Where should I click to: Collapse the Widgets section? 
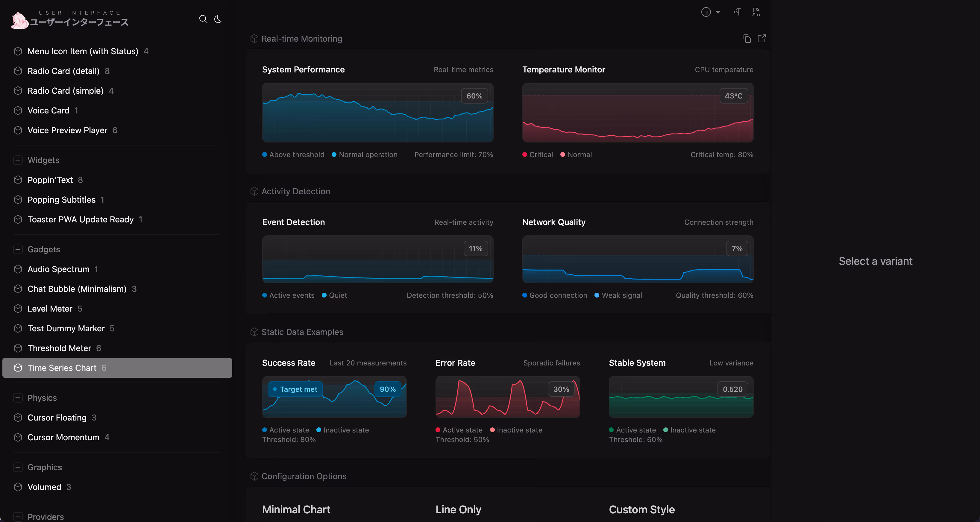click(x=18, y=160)
